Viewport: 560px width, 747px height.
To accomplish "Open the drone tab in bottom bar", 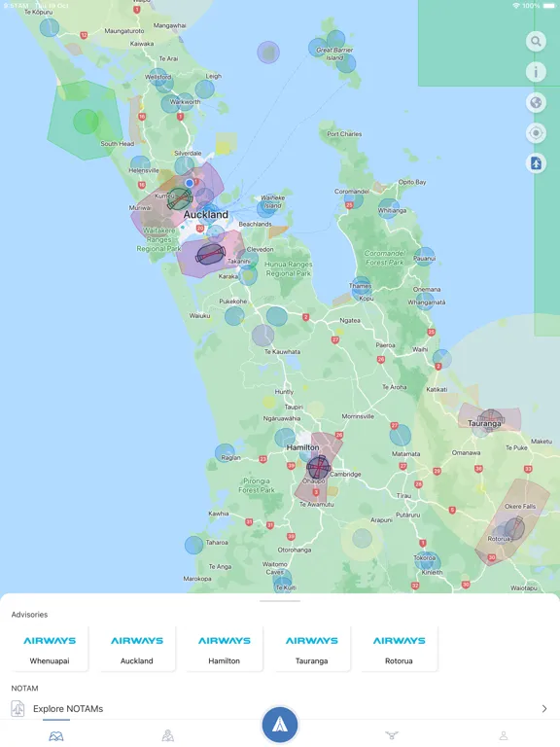I will click(x=392, y=736).
